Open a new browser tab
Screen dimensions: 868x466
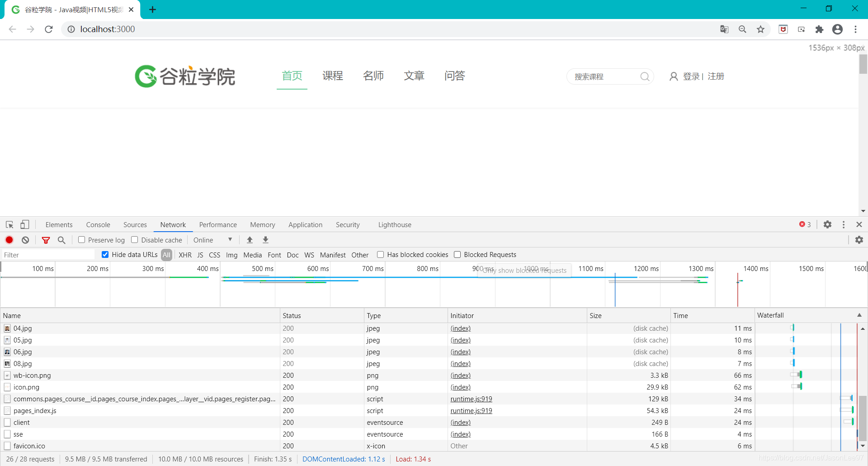click(153, 10)
